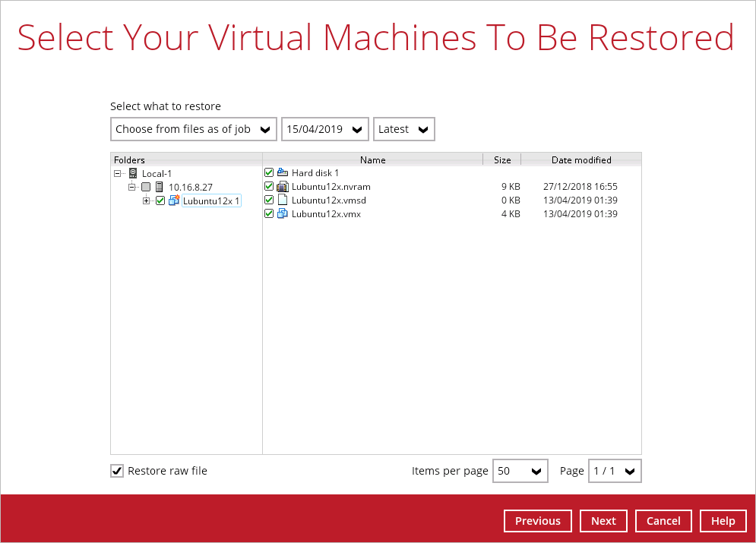Click the Previous button

[x=537, y=521]
